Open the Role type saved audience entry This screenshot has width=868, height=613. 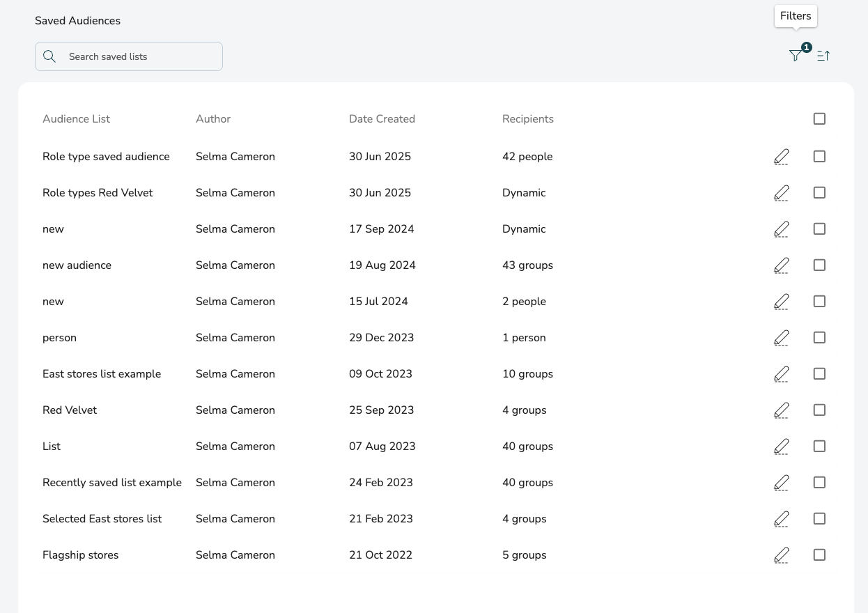[x=106, y=157]
